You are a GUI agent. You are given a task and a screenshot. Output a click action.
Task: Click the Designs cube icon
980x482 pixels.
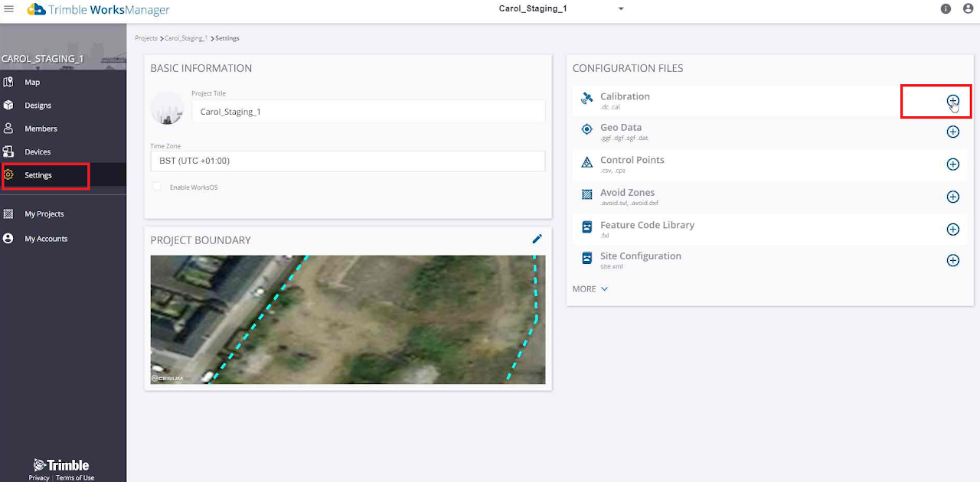click(8, 106)
